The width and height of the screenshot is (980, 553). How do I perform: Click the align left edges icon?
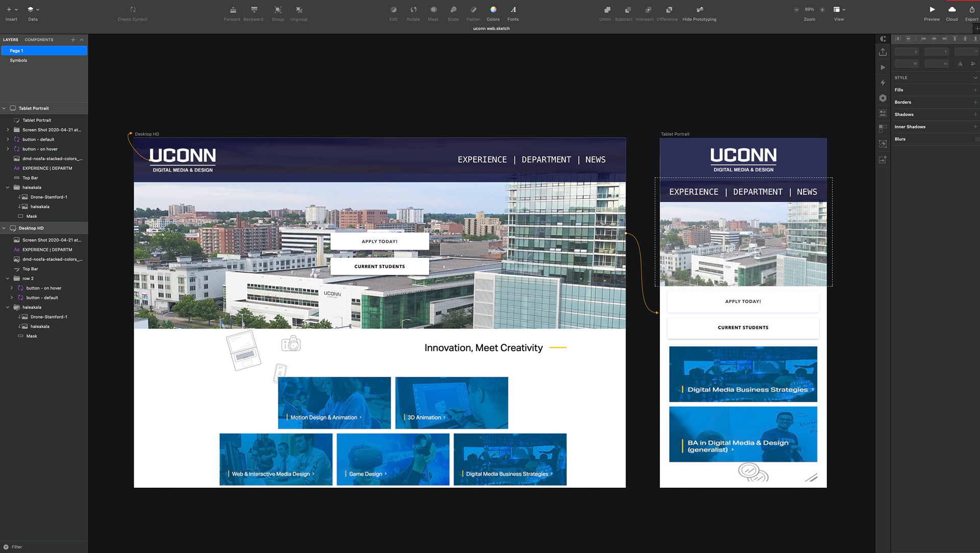[x=923, y=39]
